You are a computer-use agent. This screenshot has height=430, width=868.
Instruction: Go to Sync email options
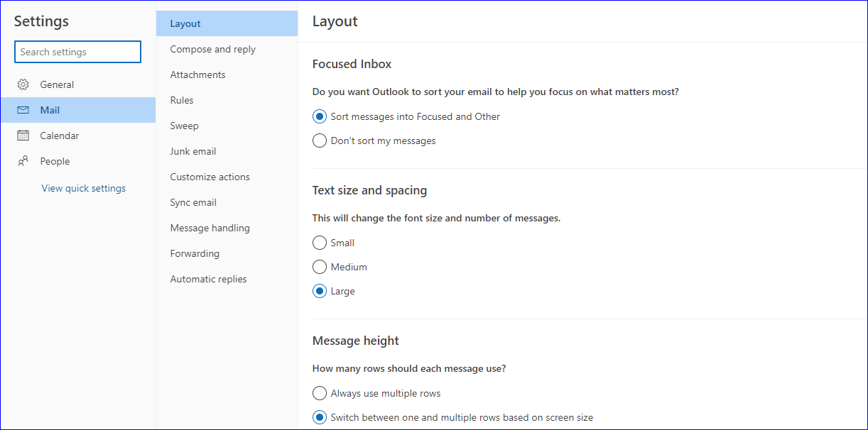192,202
